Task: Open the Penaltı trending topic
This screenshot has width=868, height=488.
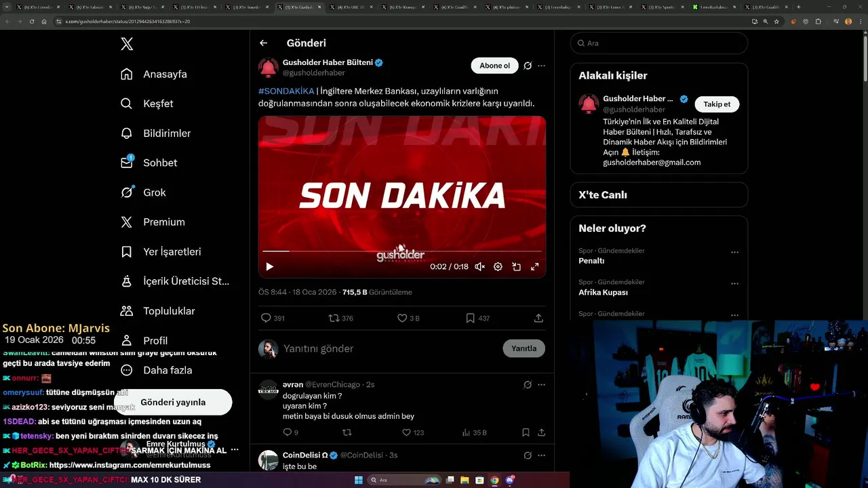Action: [x=591, y=261]
